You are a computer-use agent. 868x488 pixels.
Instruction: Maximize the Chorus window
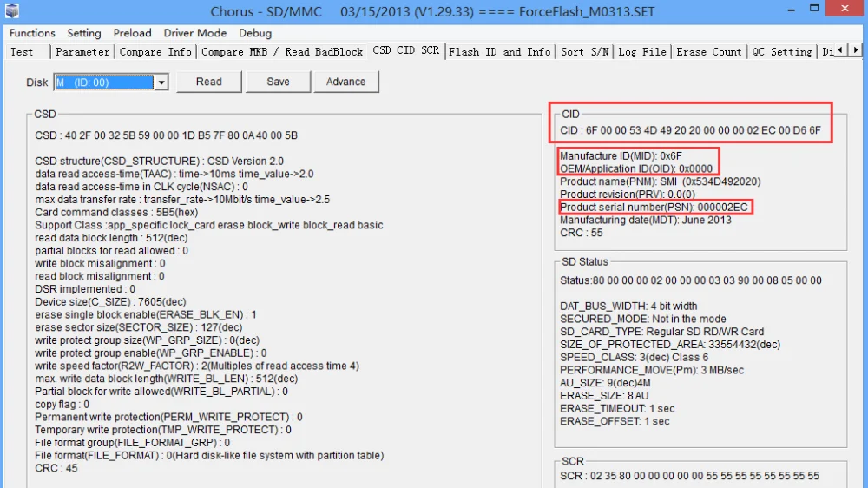pyautogui.click(x=814, y=9)
